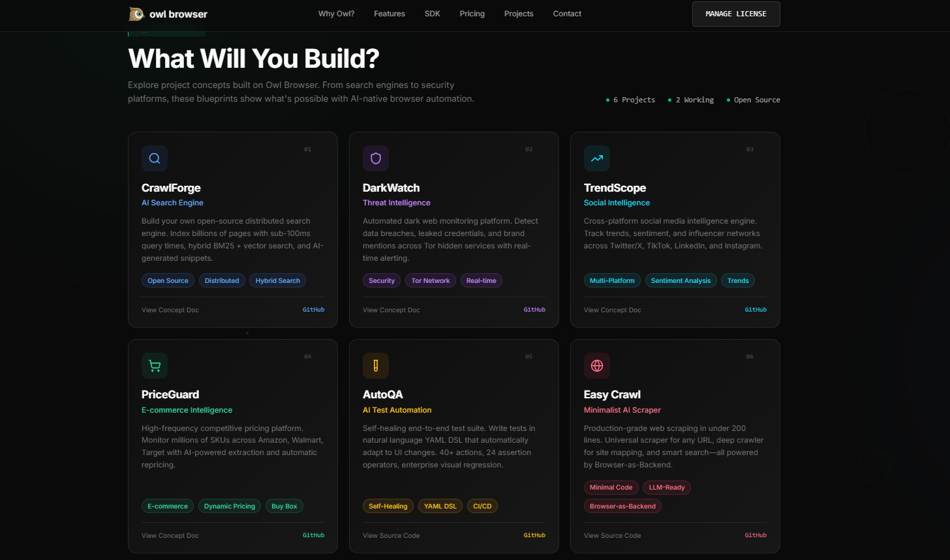The height and width of the screenshot is (560, 950).
Task: Click the PriceGuard shopping cart icon
Action: tap(155, 366)
